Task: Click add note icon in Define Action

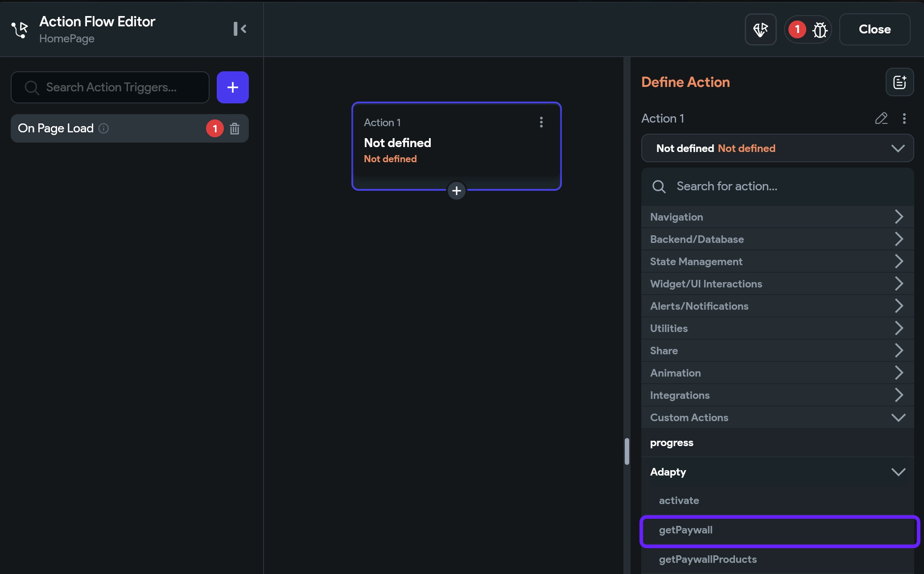Action: [899, 82]
